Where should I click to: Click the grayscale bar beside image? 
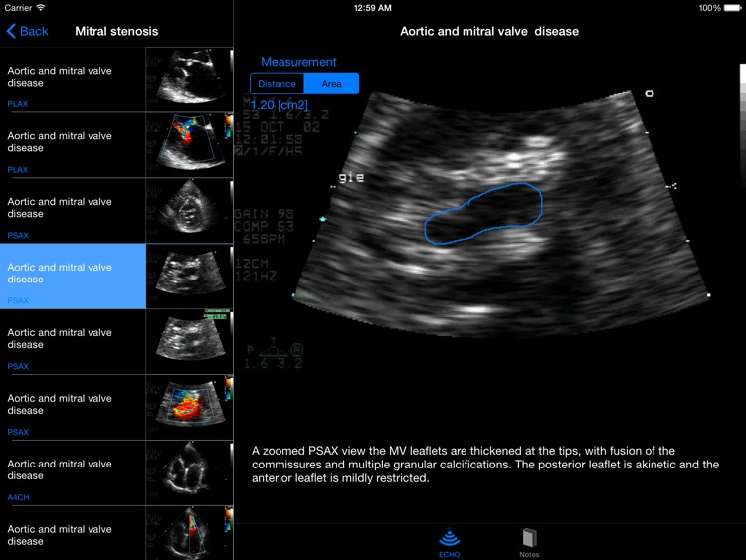point(743,123)
